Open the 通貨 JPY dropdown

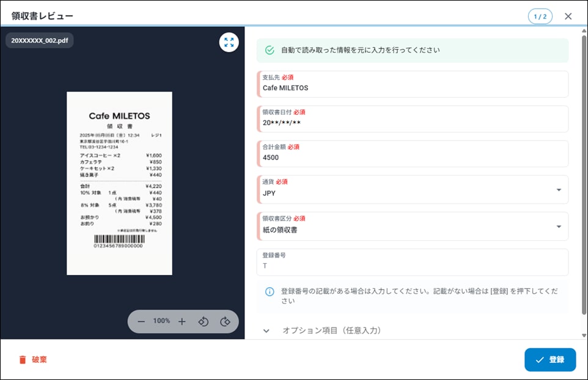click(x=558, y=190)
